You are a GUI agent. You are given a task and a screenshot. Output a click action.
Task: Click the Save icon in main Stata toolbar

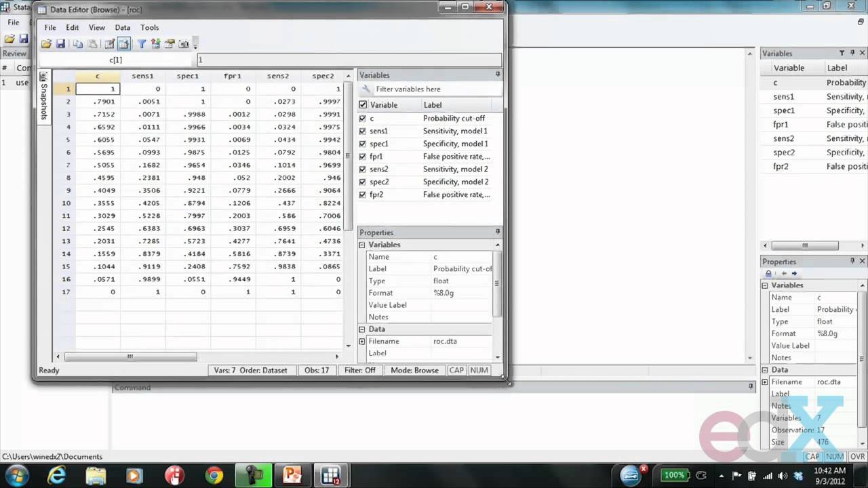[x=24, y=39]
